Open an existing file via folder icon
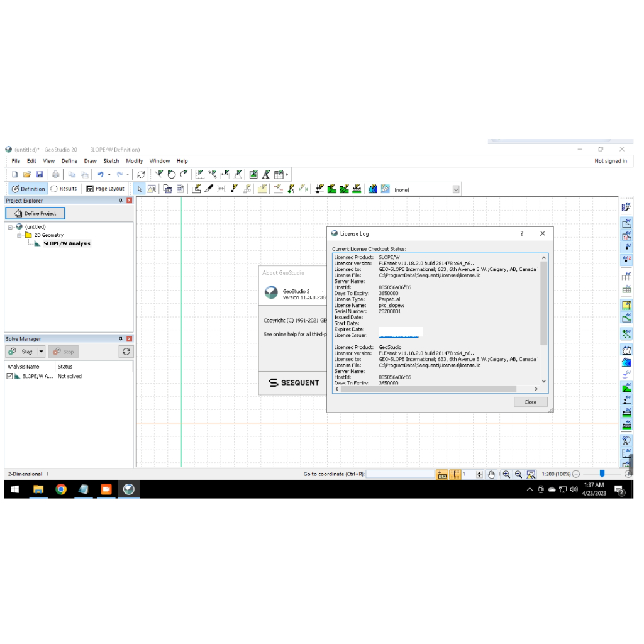Viewport: 644px width, 644px height. pos(27,174)
